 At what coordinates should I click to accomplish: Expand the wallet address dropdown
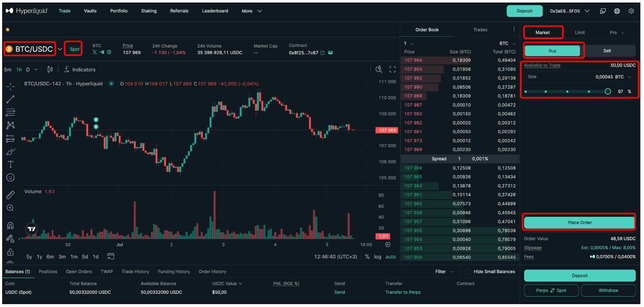coord(569,11)
